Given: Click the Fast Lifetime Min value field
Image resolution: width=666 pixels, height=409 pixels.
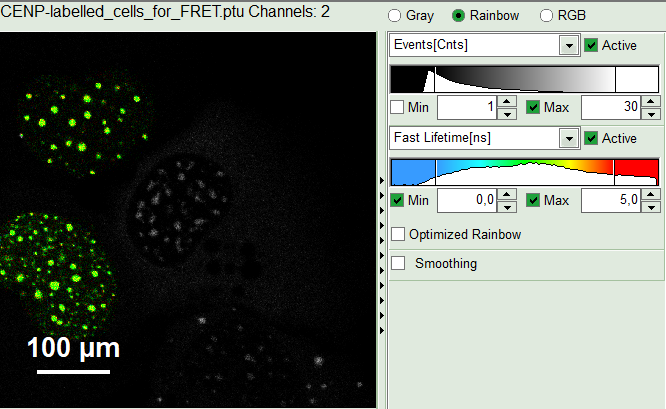Looking at the screenshot, I should coord(467,201).
